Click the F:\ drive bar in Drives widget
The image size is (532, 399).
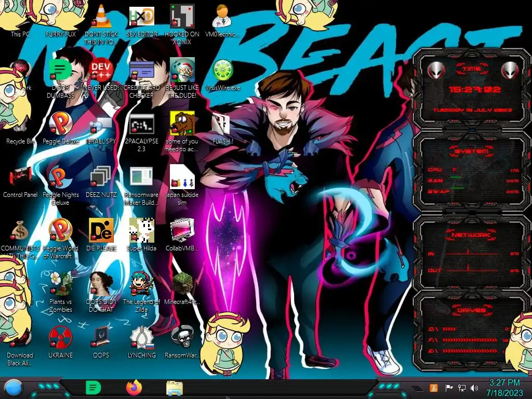click(x=470, y=340)
